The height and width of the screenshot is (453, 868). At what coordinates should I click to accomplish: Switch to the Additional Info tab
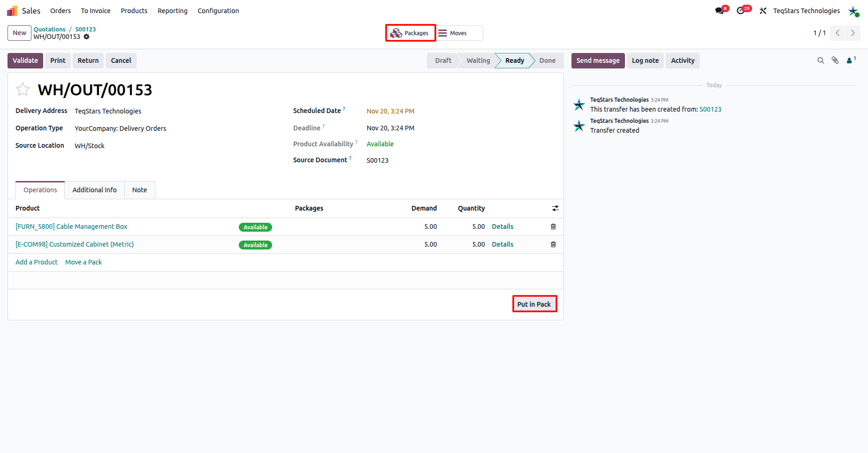pos(94,190)
